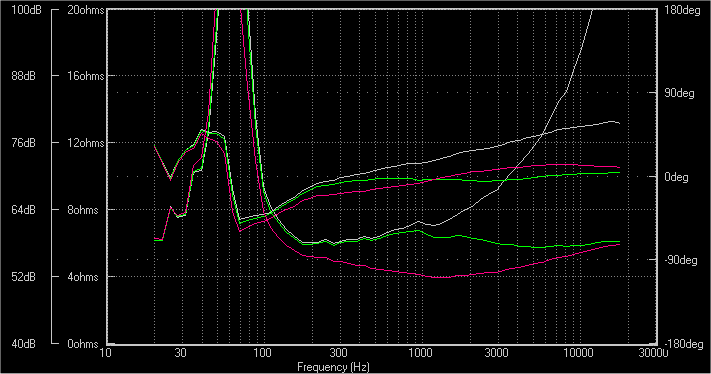Click the 40dB axis label
Viewport: 711px width, 374px height.
(23, 344)
